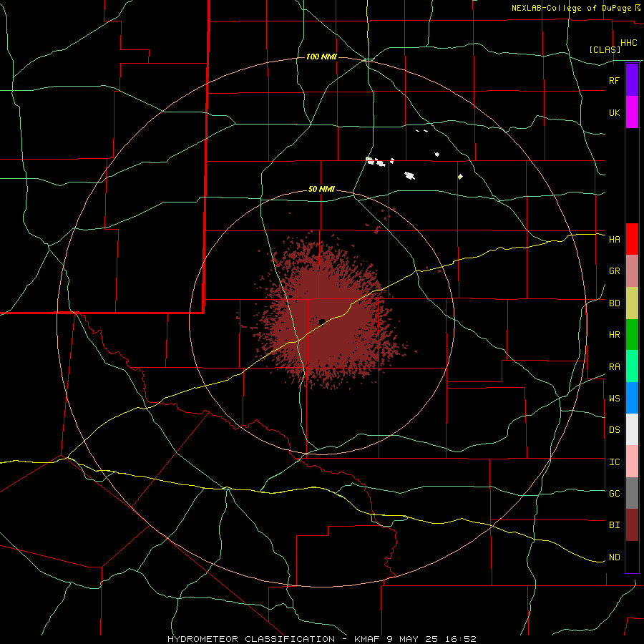Click the HA legend label
Viewport: 644px width, 644px height.
(614, 240)
